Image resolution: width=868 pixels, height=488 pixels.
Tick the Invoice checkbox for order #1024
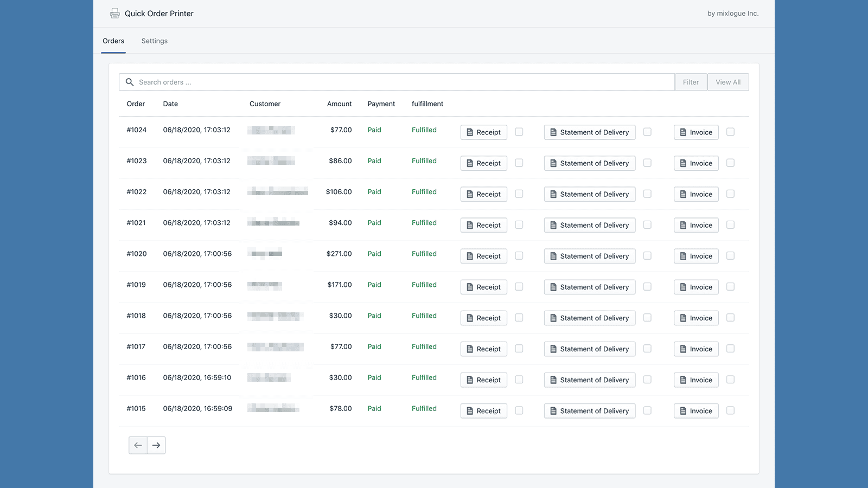[x=730, y=132]
